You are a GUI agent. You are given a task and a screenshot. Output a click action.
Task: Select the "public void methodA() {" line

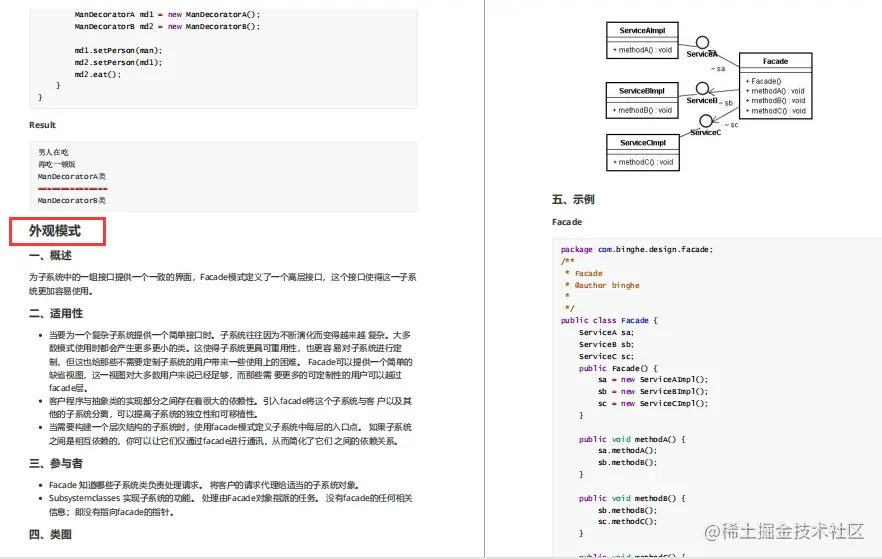pos(632,439)
